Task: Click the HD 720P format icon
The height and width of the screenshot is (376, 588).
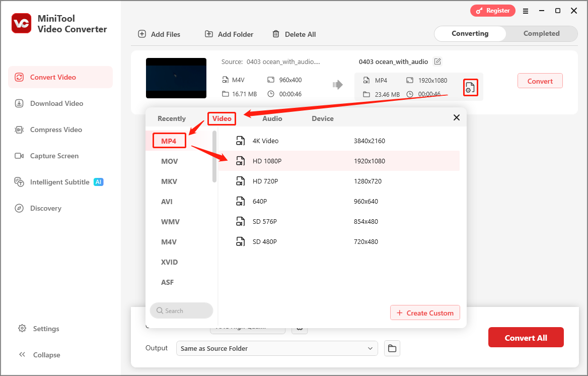Action: pos(240,181)
